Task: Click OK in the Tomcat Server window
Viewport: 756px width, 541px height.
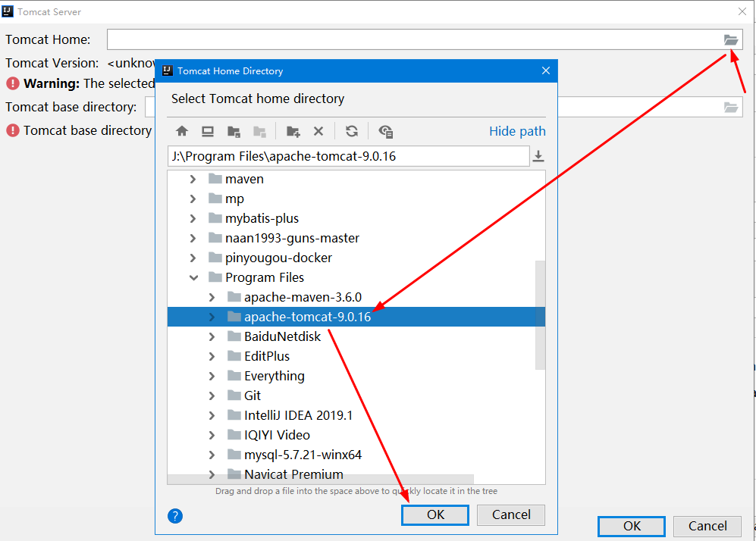Action: coord(632,526)
